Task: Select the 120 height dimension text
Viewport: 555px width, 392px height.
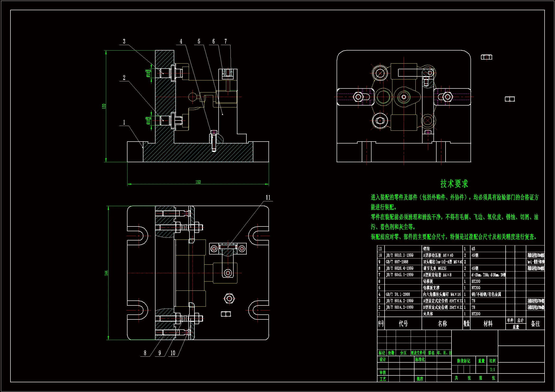Action: (104, 106)
